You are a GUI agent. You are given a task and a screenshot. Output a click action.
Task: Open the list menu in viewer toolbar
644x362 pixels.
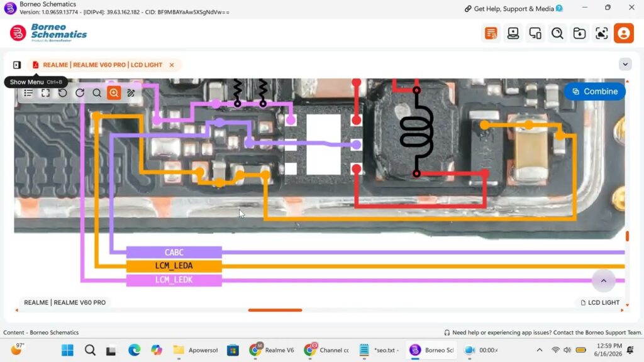28,93
